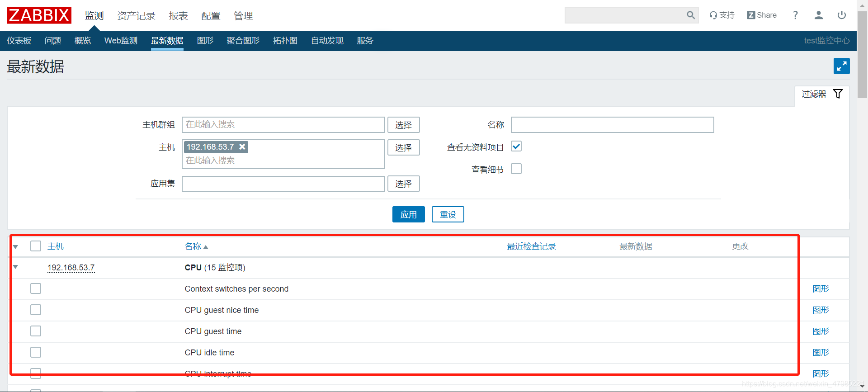This screenshot has width=868, height=392.
Task: Check Context switches per second row
Action: tap(36, 288)
